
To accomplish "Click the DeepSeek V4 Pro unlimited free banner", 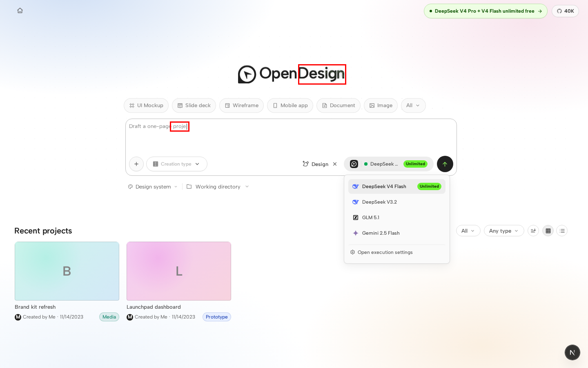I will pyautogui.click(x=486, y=11).
